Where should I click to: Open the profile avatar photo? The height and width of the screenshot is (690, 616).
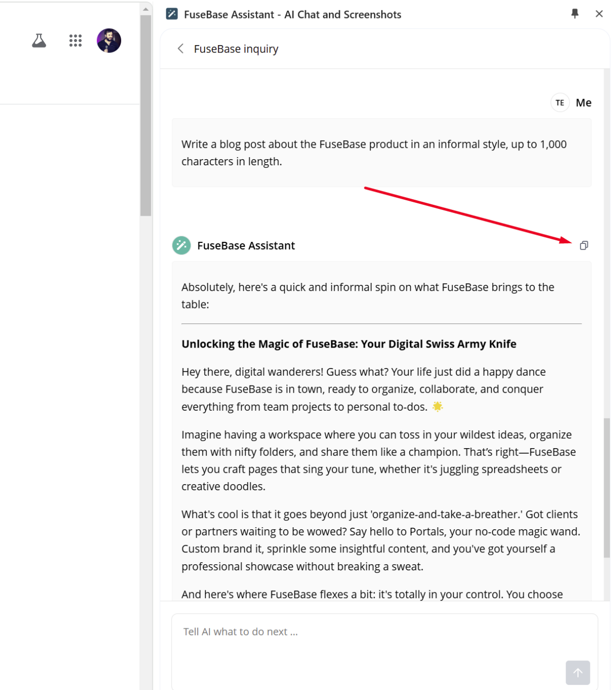click(108, 41)
